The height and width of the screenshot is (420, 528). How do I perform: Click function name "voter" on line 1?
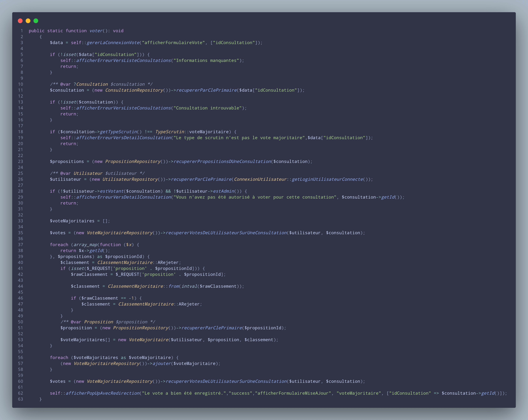tap(96, 31)
